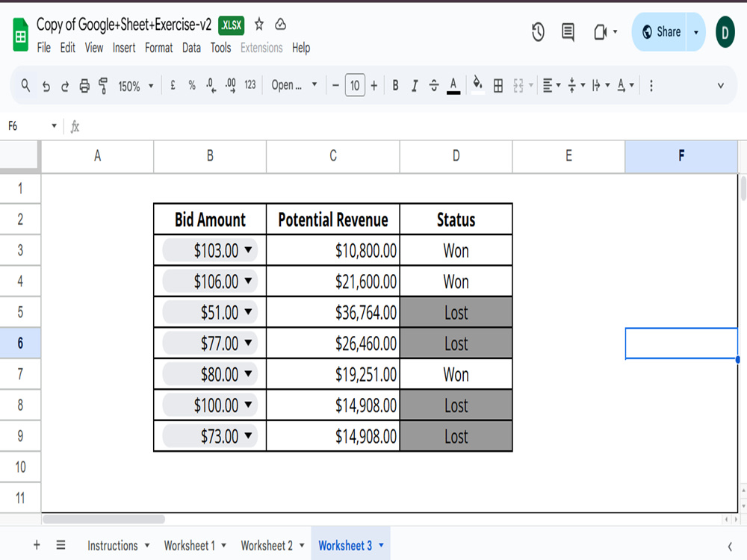Open the fill colour bucket

coord(477,85)
